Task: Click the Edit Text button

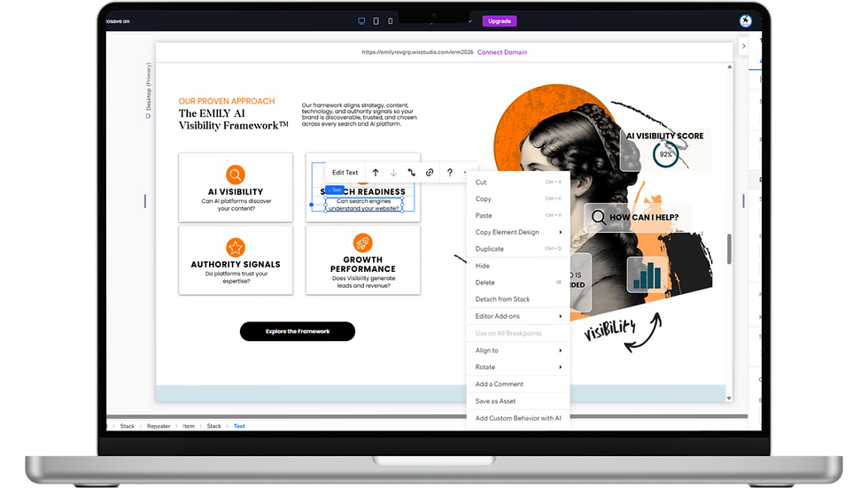Action: 345,173
